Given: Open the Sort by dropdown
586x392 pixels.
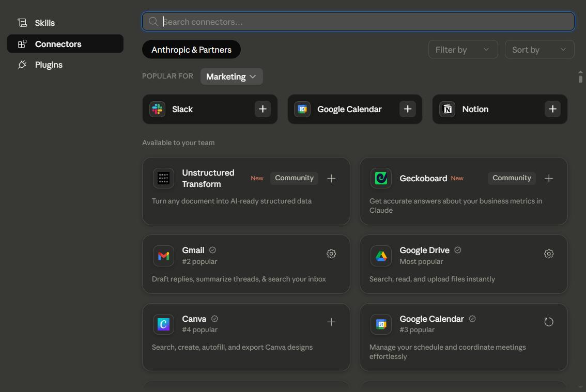Looking at the screenshot, I should pyautogui.click(x=539, y=50).
